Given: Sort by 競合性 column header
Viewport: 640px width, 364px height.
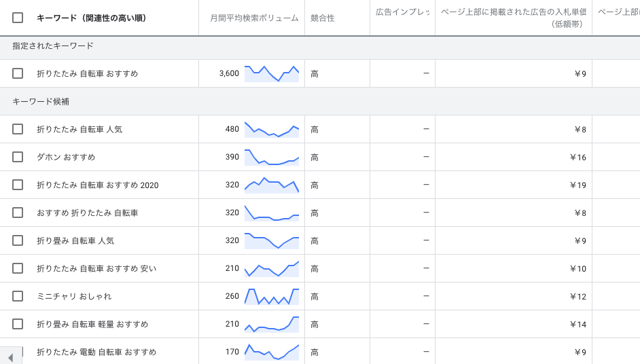Looking at the screenshot, I should click(x=323, y=18).
